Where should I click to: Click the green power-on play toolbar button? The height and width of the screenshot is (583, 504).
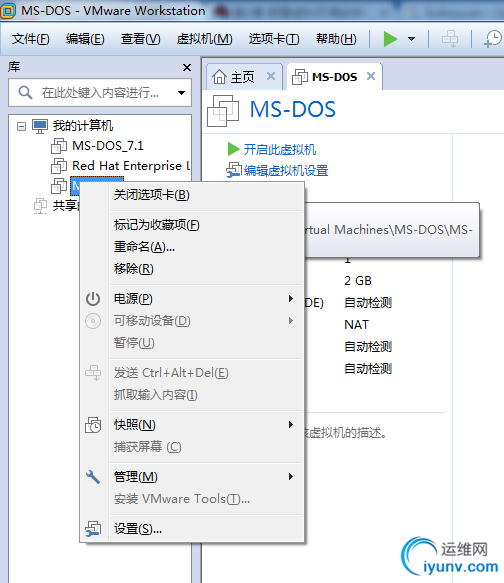390,39
